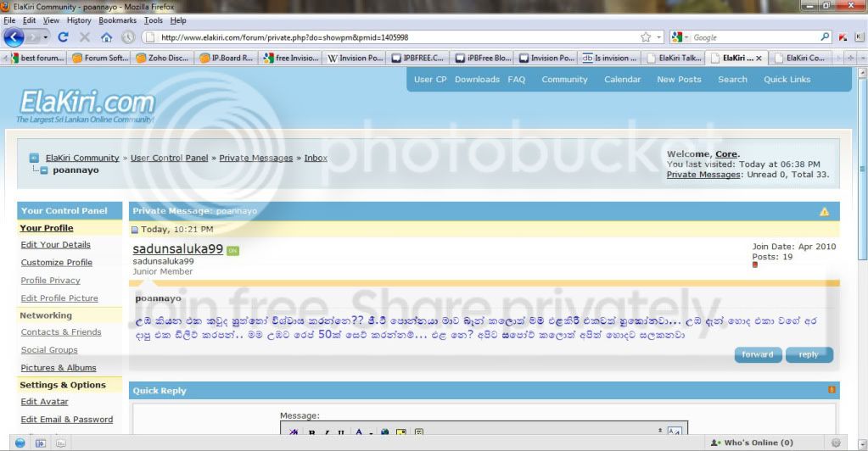Reload the page with the refresh icon
Image resolution: width=868 pixels, height=451 pixels.
click(63, 37)
